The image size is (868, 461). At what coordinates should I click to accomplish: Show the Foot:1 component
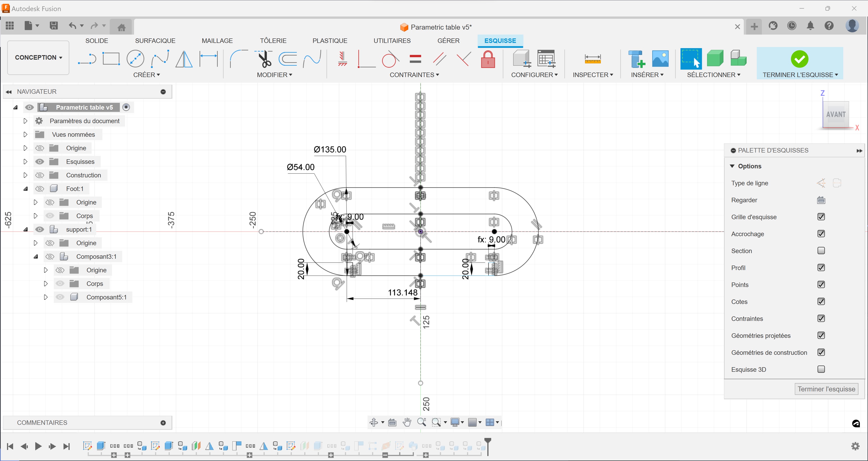point(39,189)
